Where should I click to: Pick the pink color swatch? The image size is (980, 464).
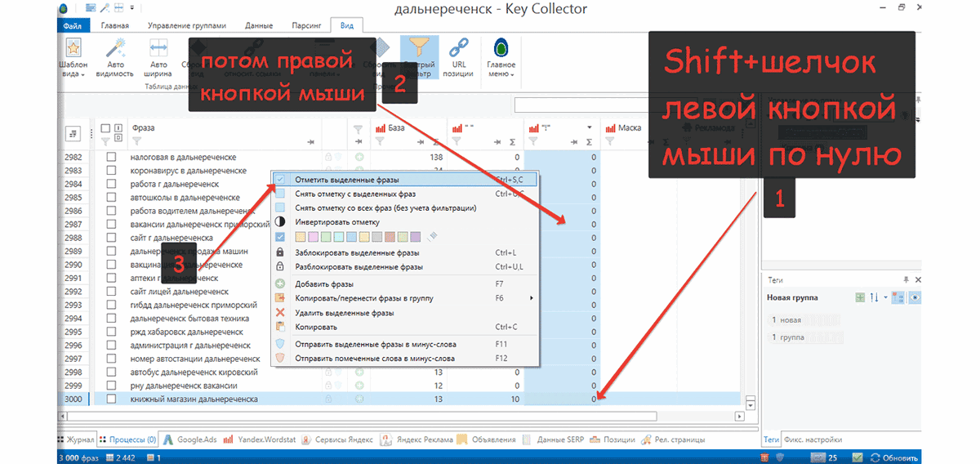(313, 236)
